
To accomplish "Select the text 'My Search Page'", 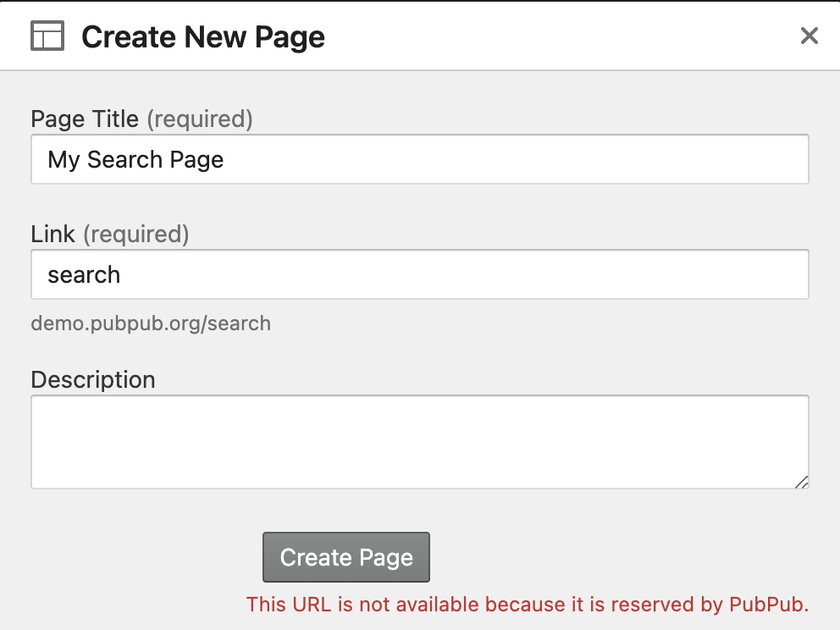I will click(136, 159).
